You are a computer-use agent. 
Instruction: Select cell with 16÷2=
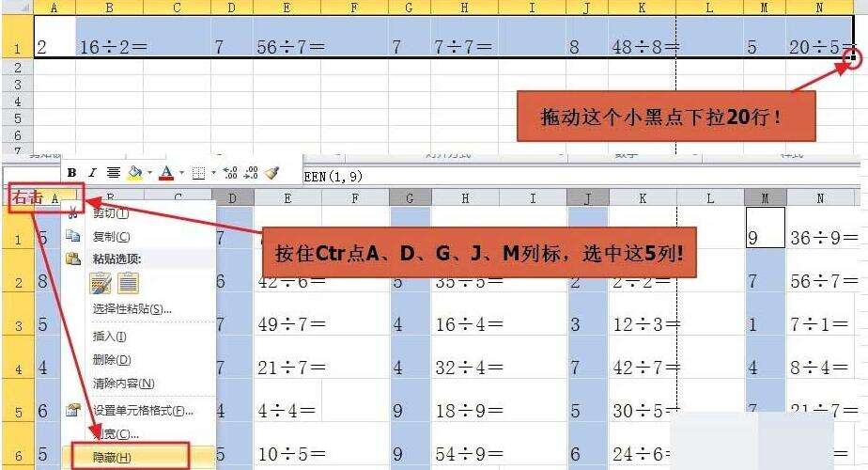109,37
